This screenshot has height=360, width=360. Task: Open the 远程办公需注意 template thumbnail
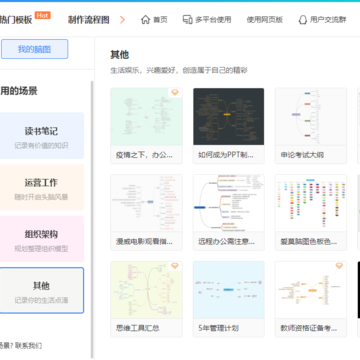[x=229, y=203]
